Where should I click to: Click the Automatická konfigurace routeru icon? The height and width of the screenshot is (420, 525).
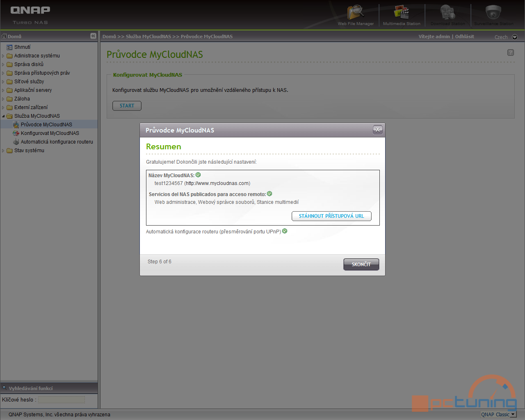pyautogui.click(x=16, y=142)
